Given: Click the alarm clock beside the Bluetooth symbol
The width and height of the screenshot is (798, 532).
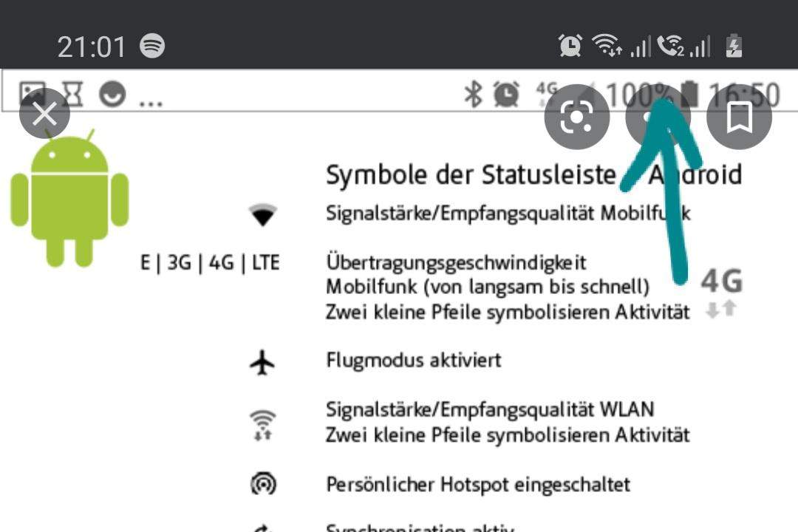Looking at the screenshot, I should [506, 94].
